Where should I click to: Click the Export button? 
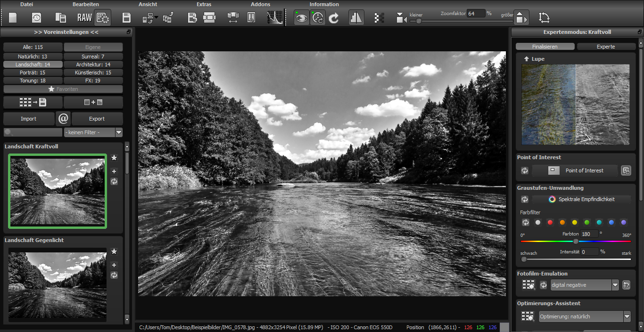tap(97, 118)
